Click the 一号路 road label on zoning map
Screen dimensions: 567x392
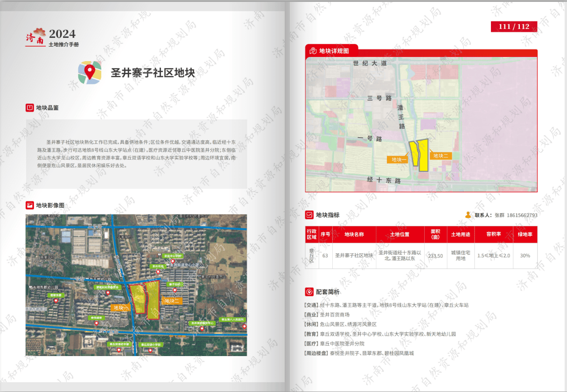coord(371,139)
